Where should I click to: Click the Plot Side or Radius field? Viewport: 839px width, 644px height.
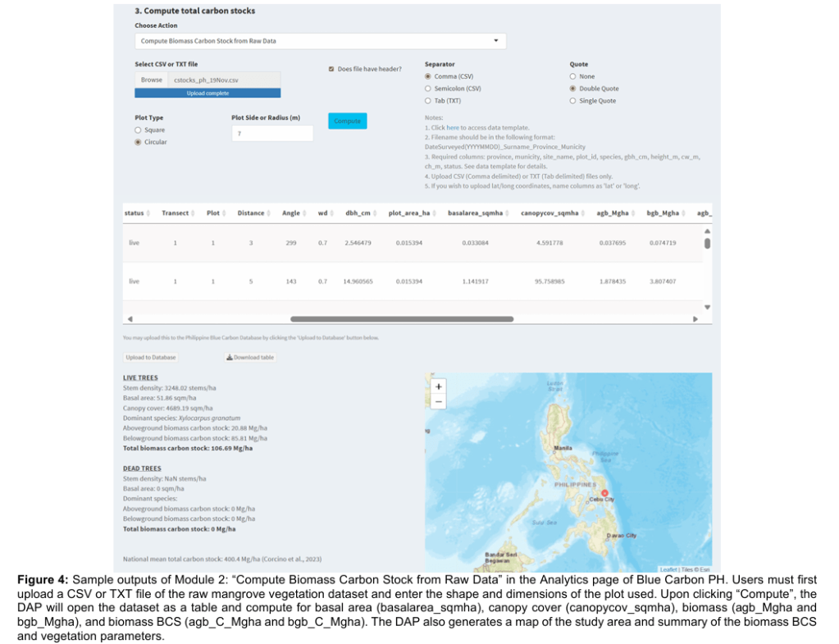point(271,133)
